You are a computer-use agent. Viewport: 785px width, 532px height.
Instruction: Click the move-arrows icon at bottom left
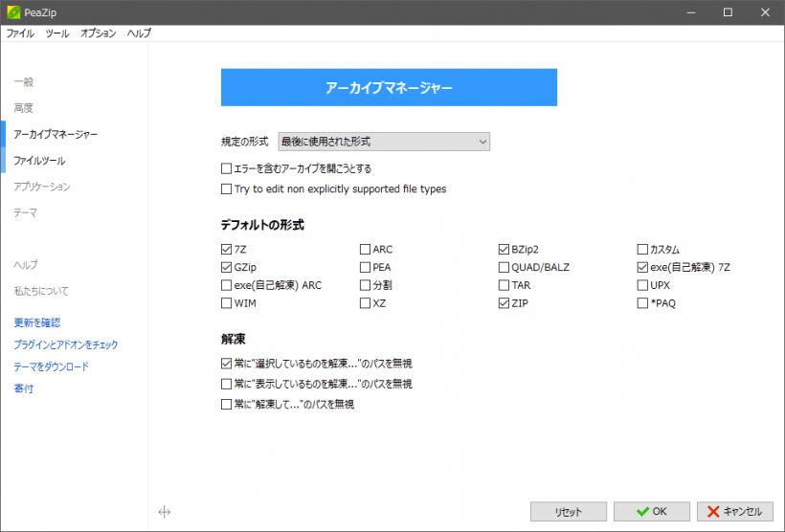(x=165, y=512)
